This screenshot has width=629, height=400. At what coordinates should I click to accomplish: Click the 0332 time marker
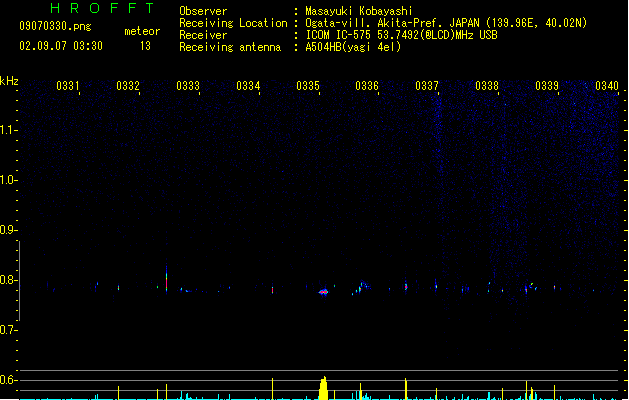(x=128, y=86)
